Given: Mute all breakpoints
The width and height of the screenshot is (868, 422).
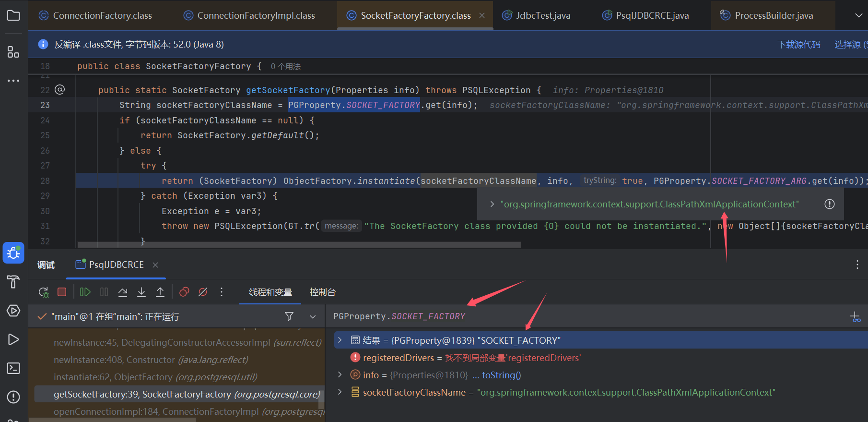Looking at the screenshot, I should pyautogui.click(x=203, y=292).
